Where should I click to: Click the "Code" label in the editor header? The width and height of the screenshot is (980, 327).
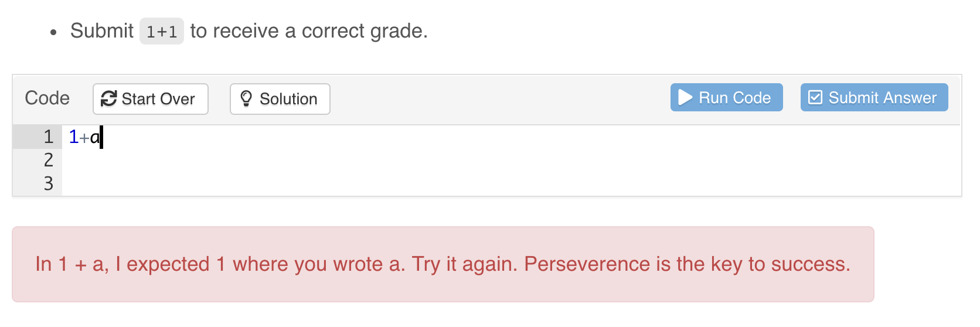pyautogui.click(x=47, y=98)
